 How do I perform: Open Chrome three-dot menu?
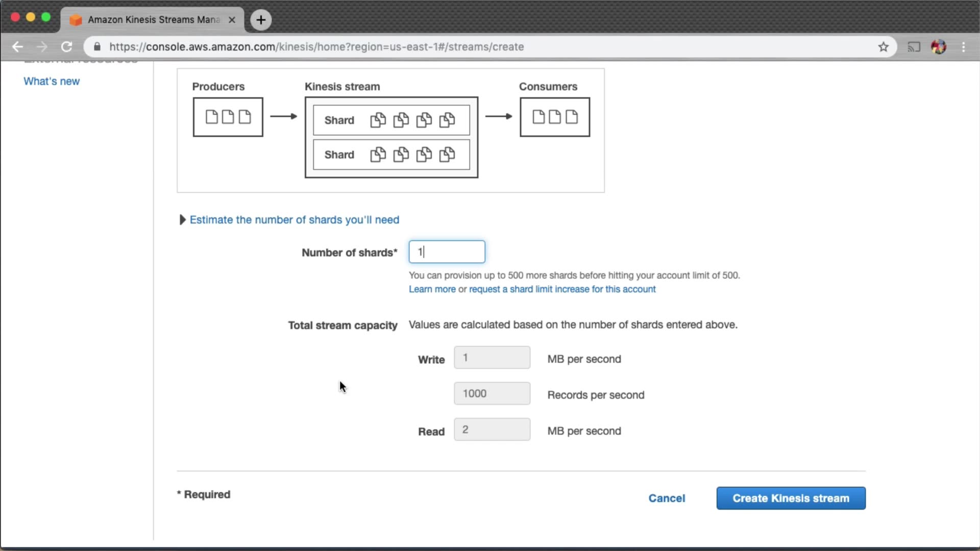[x=964, y=47]
